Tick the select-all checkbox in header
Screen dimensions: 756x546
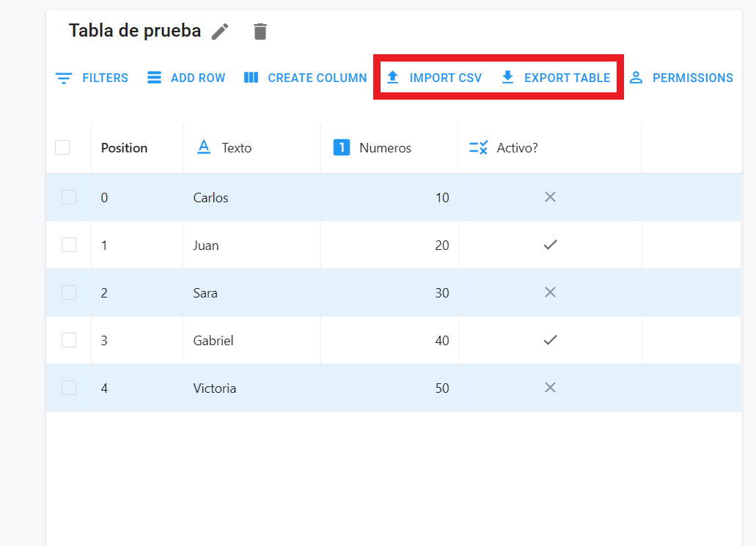click(x=62, y=147)
